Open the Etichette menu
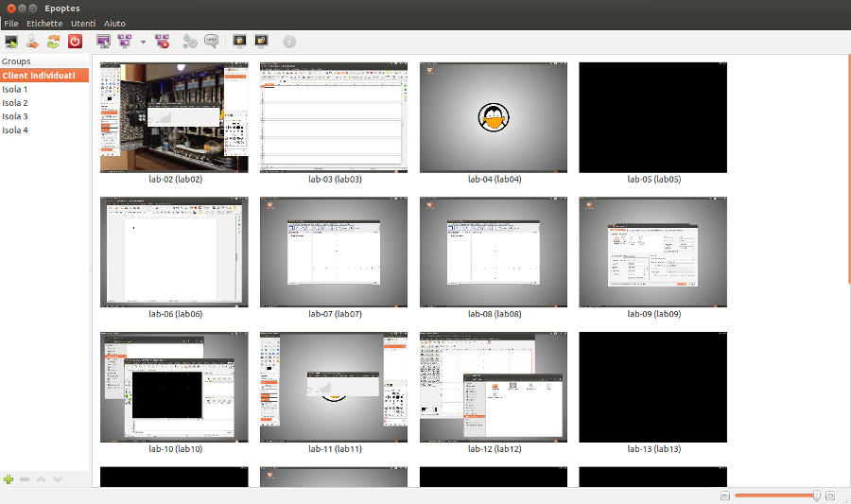 pos(44,23)
